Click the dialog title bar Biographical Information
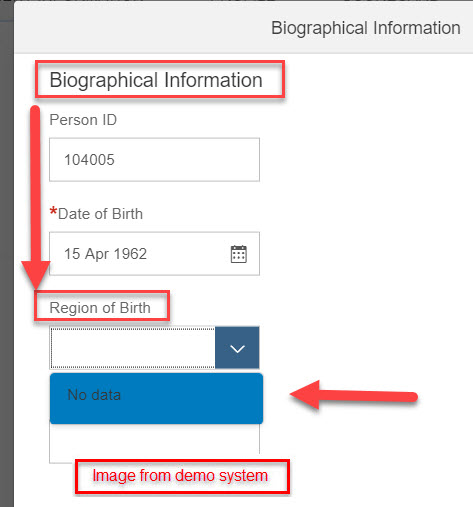The height and width of the screenshot is (507, 473). tap(366, 28)
